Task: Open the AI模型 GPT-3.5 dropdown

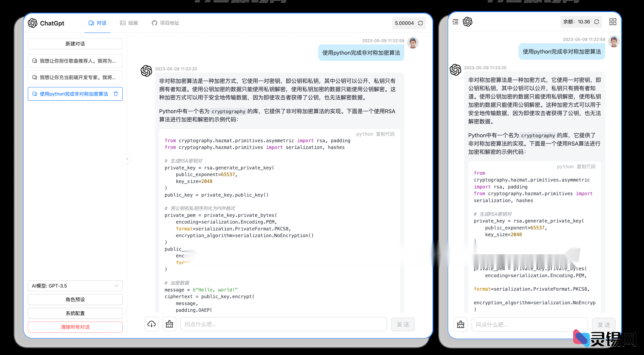Action: tap(75, 286)
